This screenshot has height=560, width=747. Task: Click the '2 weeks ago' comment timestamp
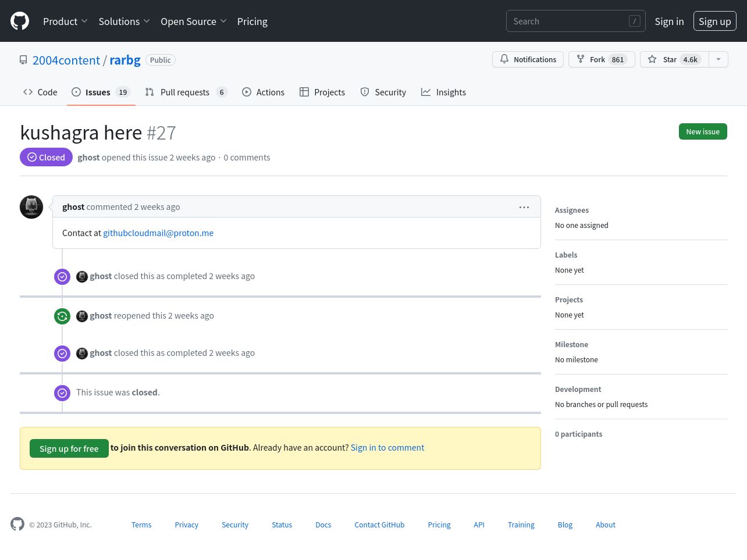157,207
